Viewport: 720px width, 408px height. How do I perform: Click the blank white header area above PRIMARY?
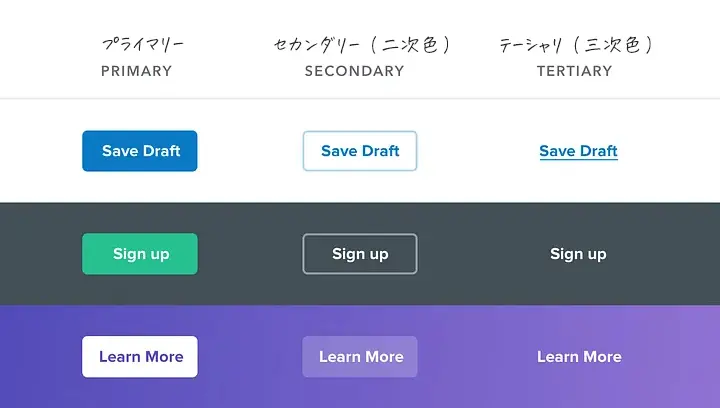pyautogui.click(x=136, y=16)
